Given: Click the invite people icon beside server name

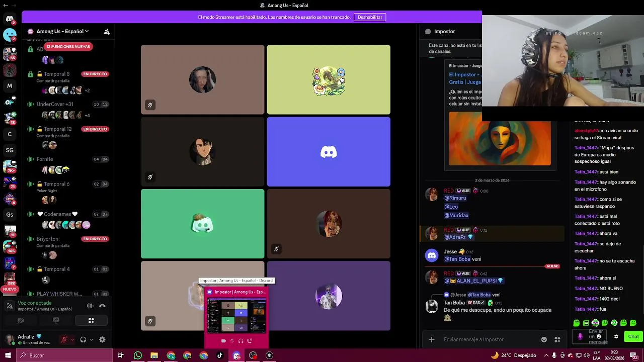Looking at the screenshot, I should (x=107, y=31).
